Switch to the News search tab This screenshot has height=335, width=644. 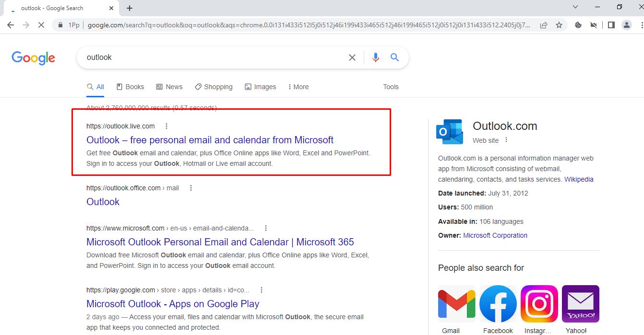click(169, 87)
